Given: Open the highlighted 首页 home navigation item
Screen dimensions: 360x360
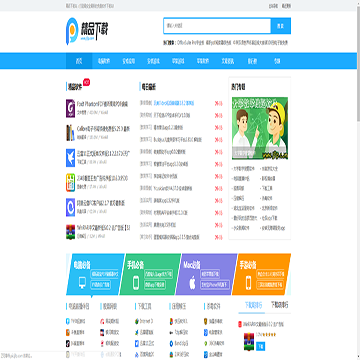Looking at the screenshot, I should (79, 61).
